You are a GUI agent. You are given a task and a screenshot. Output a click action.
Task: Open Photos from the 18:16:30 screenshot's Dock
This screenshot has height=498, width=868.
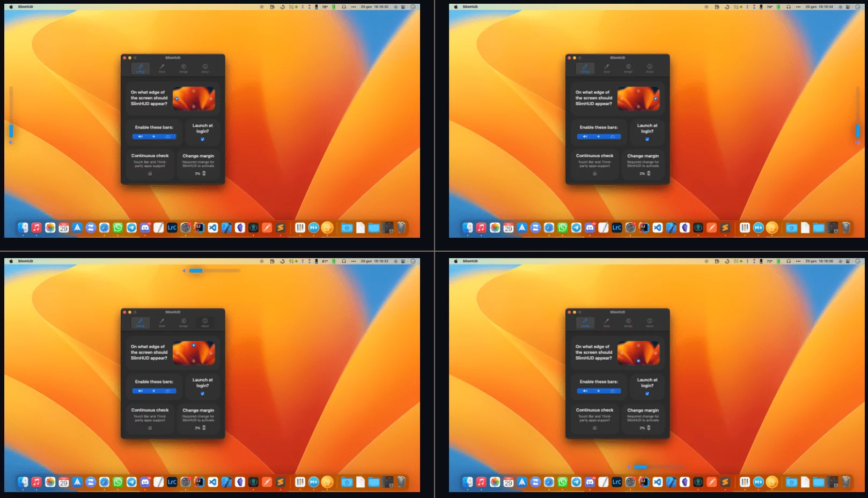(x=50, y=228)
